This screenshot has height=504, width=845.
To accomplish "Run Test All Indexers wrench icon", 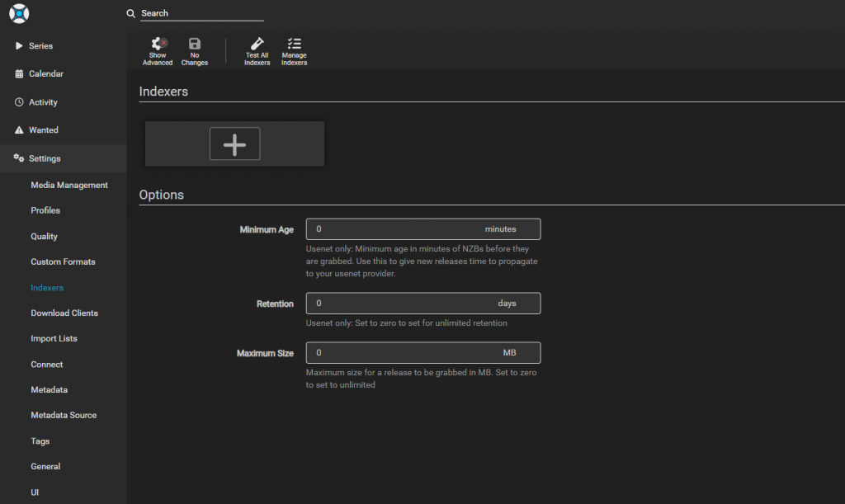I will tap(257, 44).
